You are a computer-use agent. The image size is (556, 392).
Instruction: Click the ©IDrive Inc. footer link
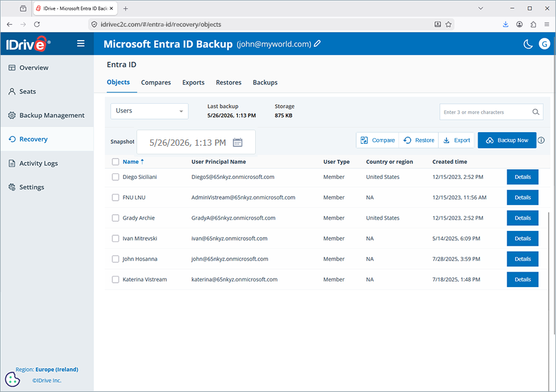(47, 380)
